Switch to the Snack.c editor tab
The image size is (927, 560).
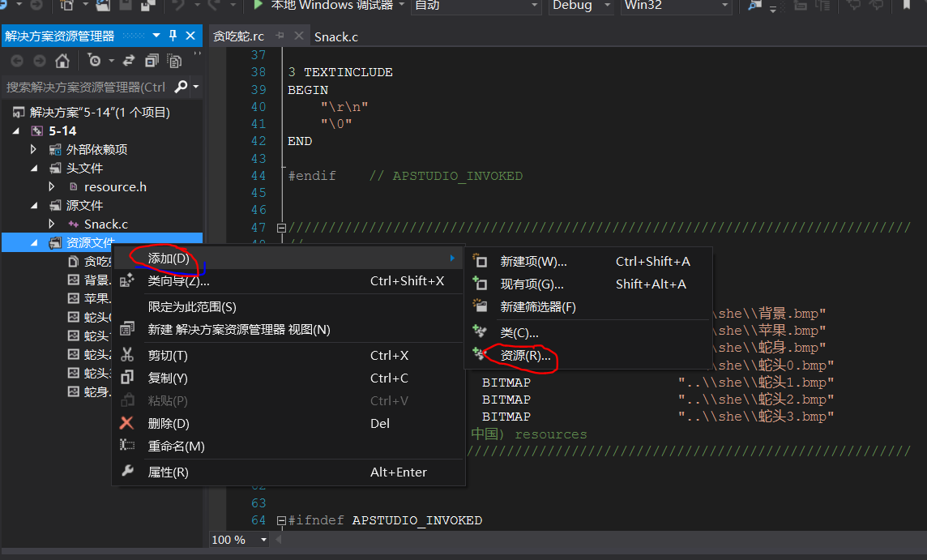pyautogui.click(x=335, y=36)
